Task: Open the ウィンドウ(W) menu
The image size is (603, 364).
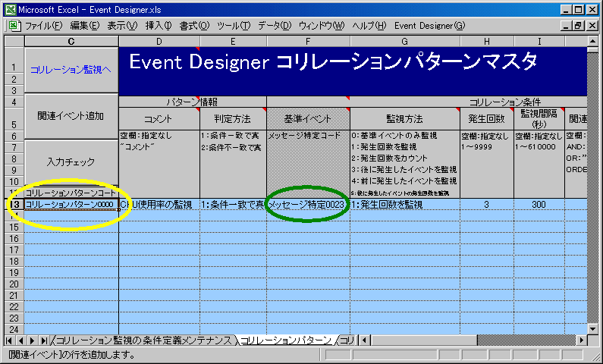Action: [x=322, y=26]
